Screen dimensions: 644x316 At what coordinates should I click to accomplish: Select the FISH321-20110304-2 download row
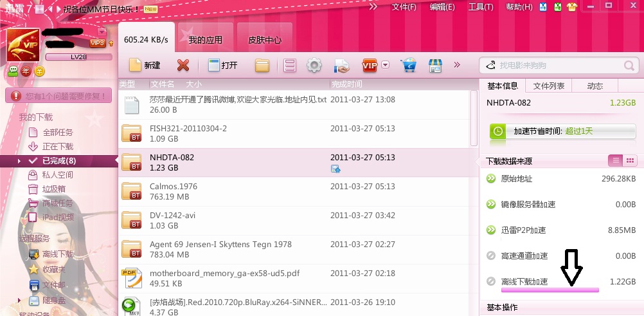tap(294, 134)
